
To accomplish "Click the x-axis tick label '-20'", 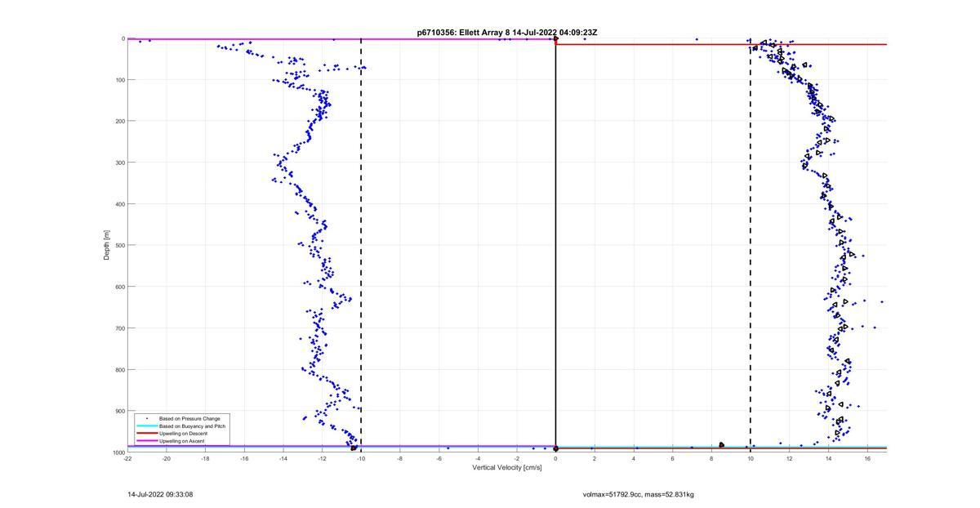I will pyautogui.click(x=167, y=459).
